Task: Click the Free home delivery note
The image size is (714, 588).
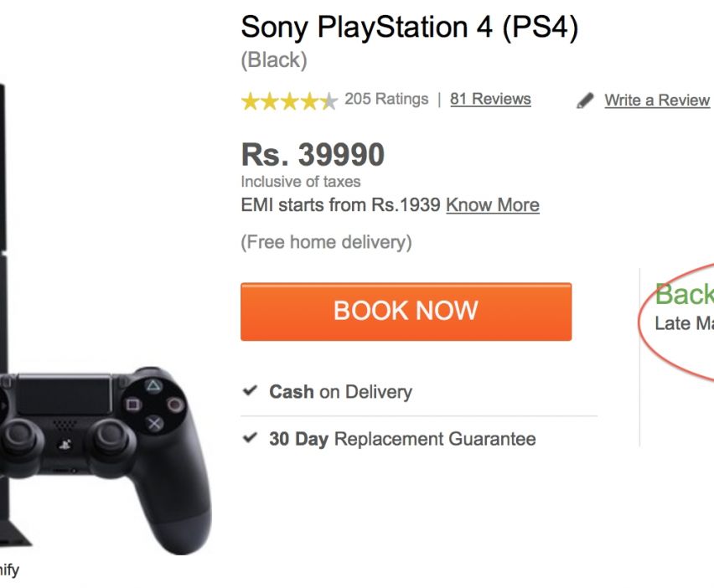Action: [326, 243]
